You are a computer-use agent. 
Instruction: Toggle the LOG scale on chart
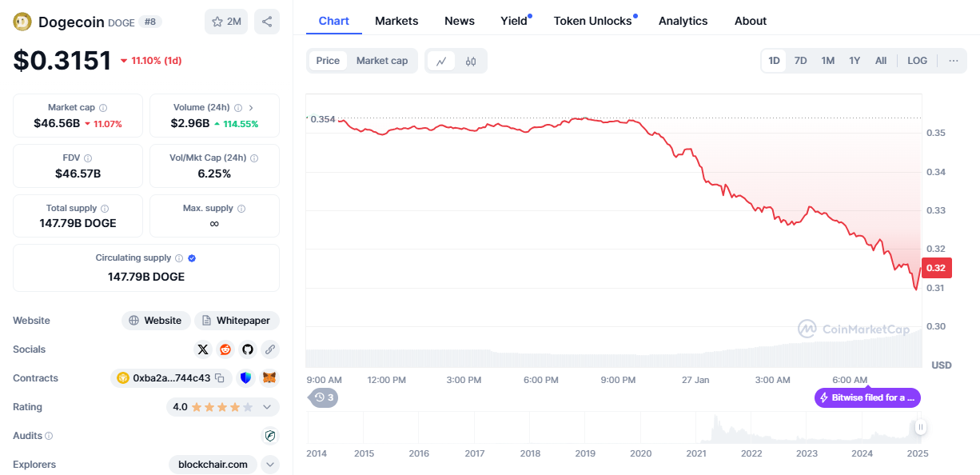tap(917, 61)
